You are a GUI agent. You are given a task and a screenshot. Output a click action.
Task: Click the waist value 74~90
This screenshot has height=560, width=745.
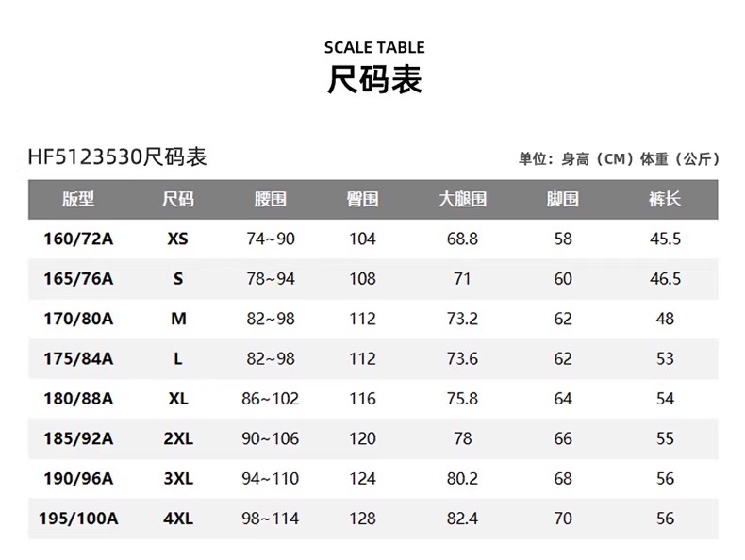point(271,239)
